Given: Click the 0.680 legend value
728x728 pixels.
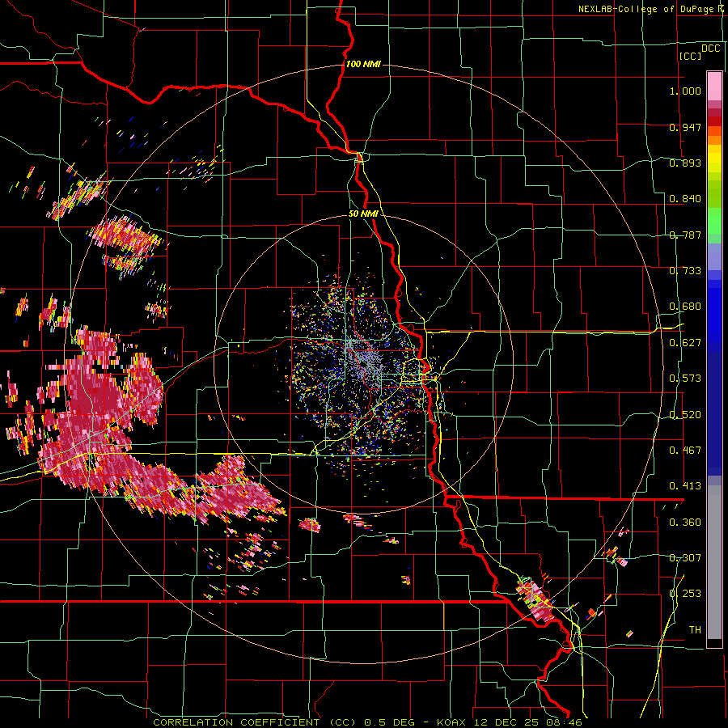Looking at the screenshot, I should [685, 307].
